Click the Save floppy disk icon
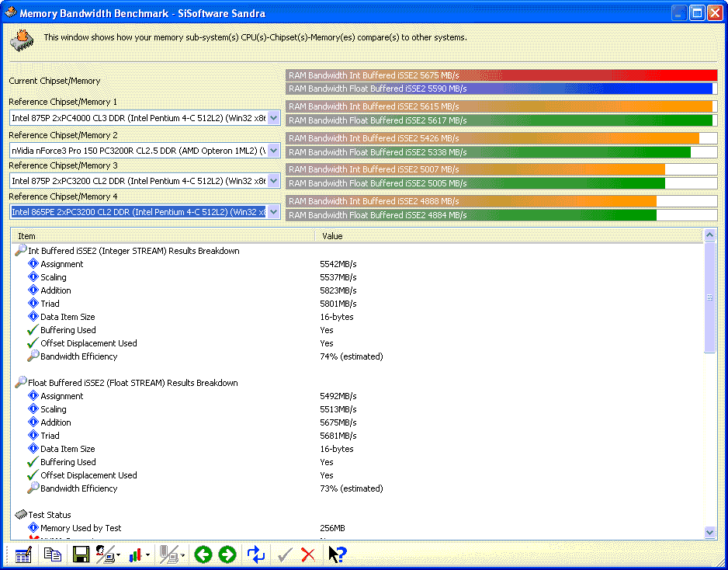The image size is (728, 570). point(80,554)
